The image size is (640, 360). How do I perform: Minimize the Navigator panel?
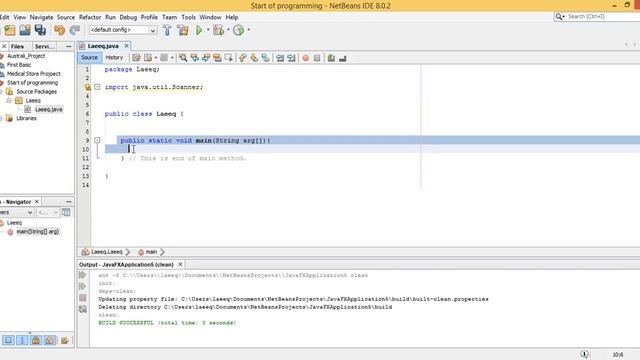tap(69, 202)
